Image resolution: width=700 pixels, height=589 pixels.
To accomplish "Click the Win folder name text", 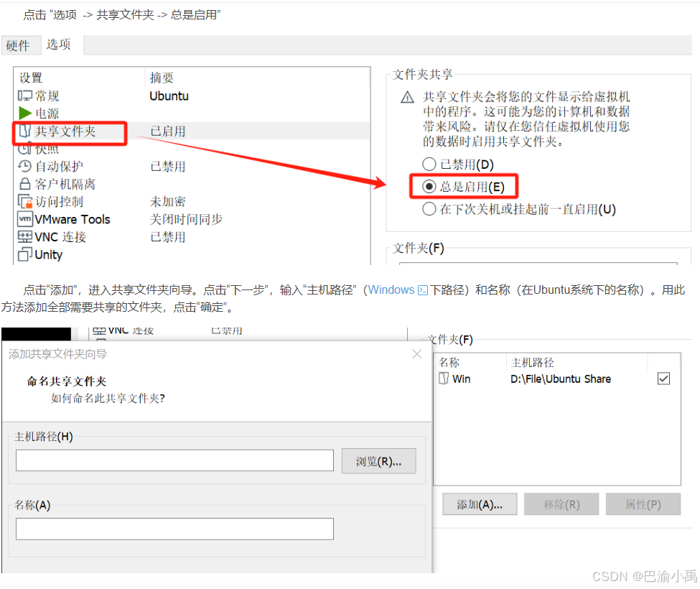I will (461, 379).
